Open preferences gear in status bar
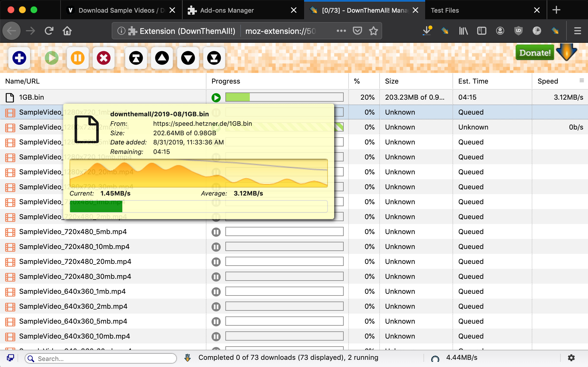Image resolution: width=588 pixels, height=367 pixels. pos(571,358)
